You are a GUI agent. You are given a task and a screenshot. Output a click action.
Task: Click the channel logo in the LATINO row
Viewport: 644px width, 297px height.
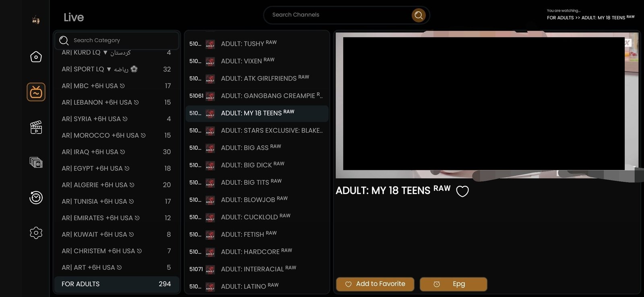click(x=210, y=287)
